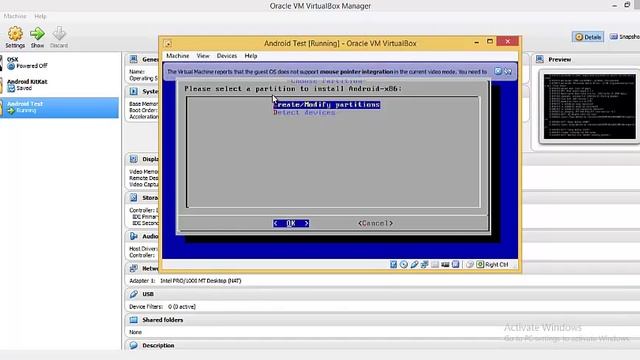This screenshot has height=360, width=640.
Task: Open Help menu in Android Test window
Action: [x=251, y=56]
